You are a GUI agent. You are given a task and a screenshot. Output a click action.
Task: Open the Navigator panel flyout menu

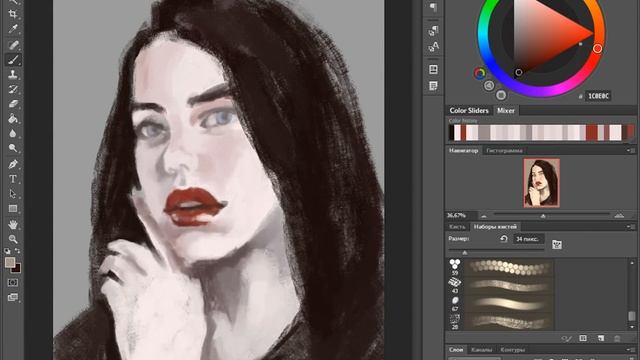(631, 151)
